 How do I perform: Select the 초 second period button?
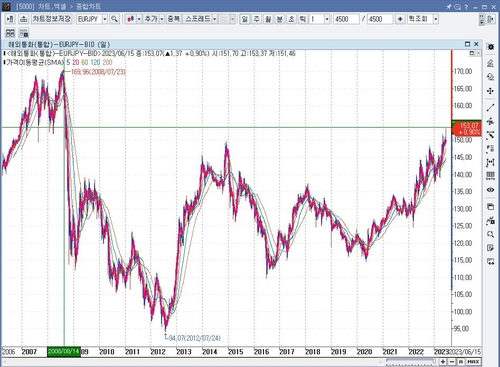291,19
